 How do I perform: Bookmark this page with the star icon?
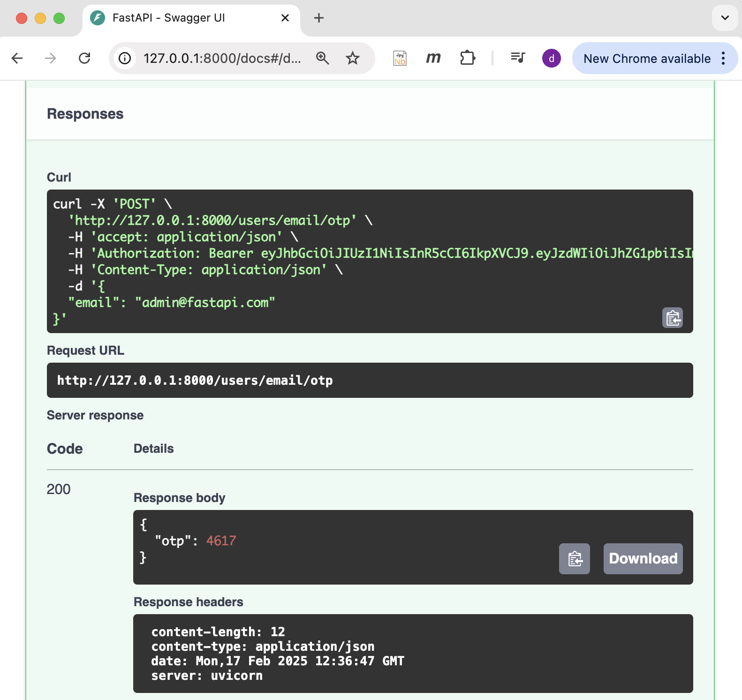click(x=353, y=58)
